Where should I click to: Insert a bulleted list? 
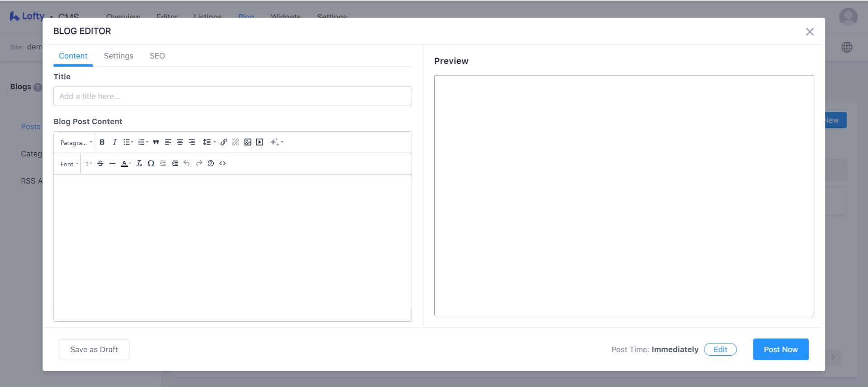[x=126, y=142]
